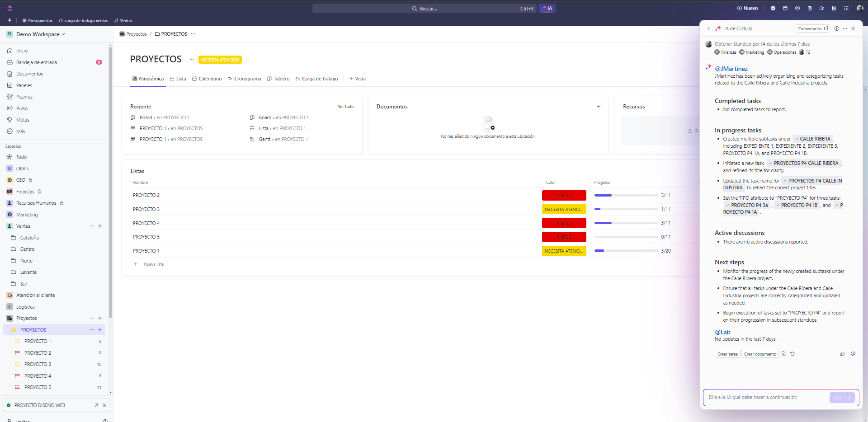Copy the AI StandUp response
868x422 pixels.
point(784,354)
